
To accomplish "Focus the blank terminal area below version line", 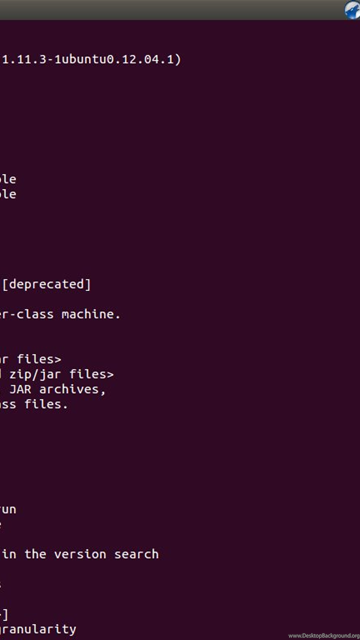I will (180, 118).
